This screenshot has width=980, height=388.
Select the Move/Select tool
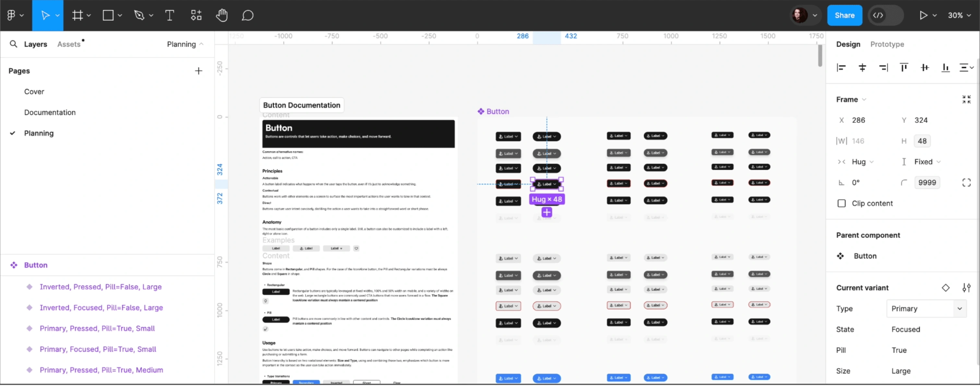[x=47, y=15]
